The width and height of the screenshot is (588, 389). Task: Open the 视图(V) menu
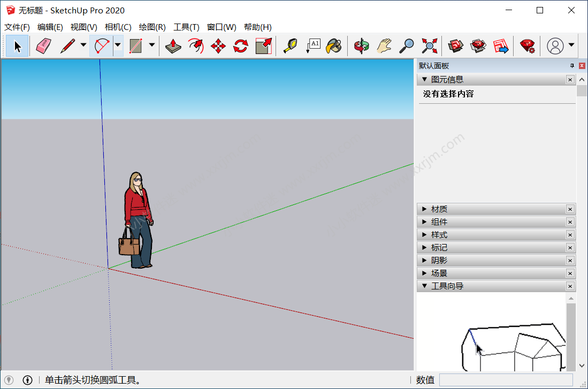point(83,27)
